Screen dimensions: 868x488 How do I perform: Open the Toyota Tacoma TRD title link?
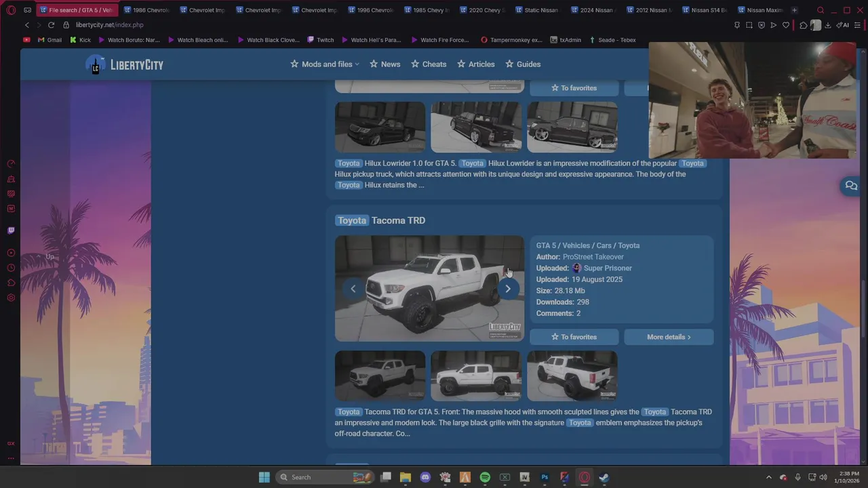[380, 220]
